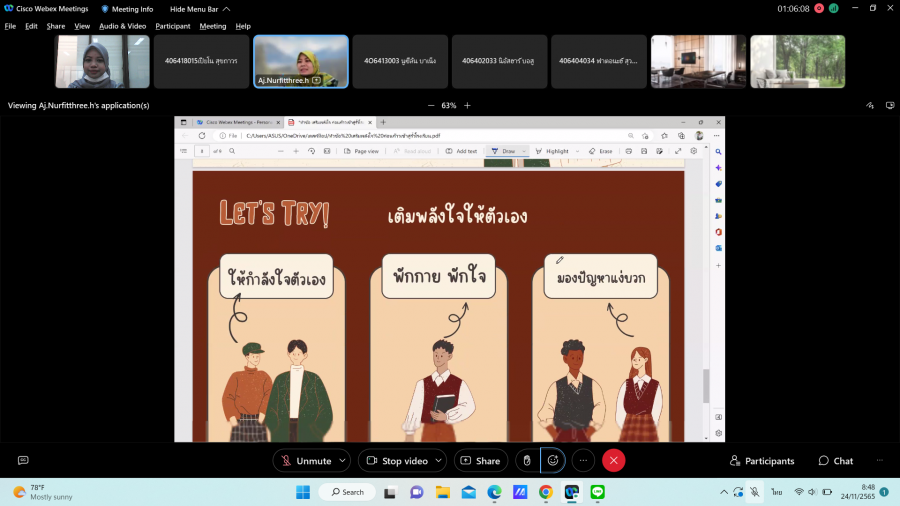Unmute the microphone
900x506 pixels.
coord(305,460)
